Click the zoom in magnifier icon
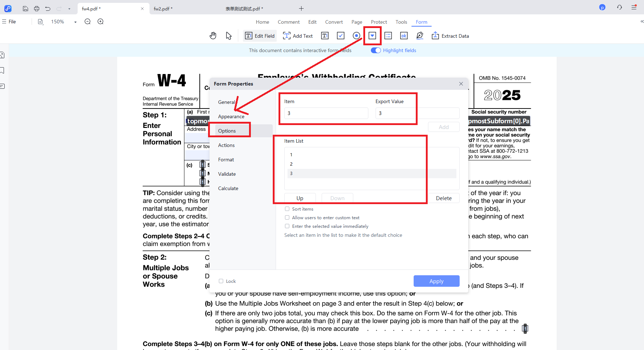The width and height of the screenshot is (644, 350). (101, 22)
